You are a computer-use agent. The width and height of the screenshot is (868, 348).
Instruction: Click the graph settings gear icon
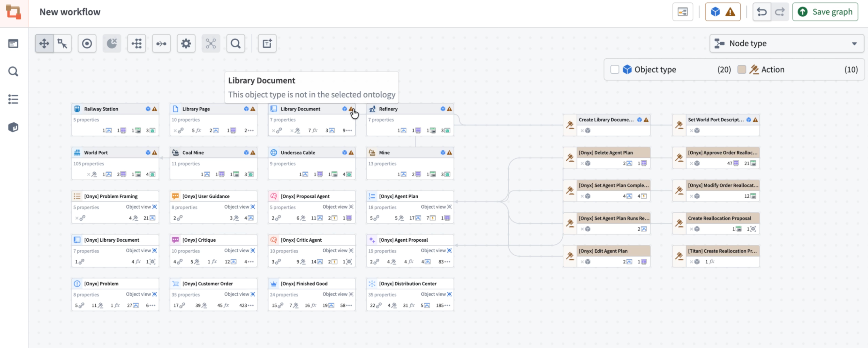coord(186,43)
